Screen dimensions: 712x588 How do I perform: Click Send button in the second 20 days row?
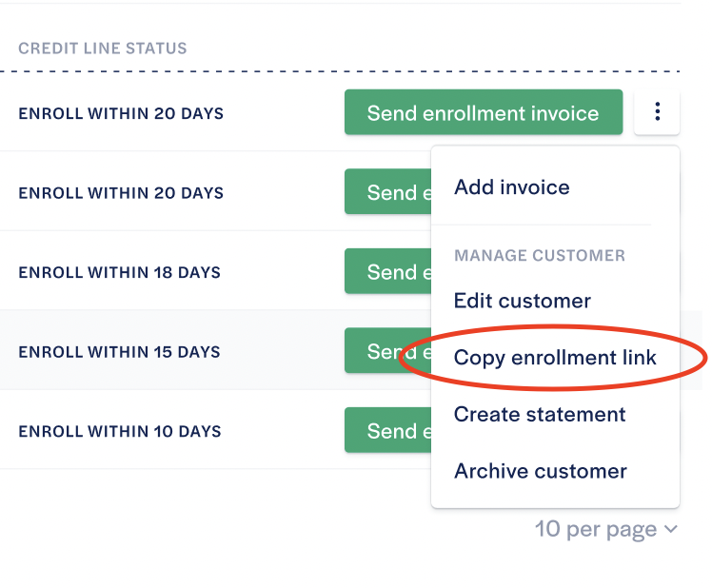(387, 192)
